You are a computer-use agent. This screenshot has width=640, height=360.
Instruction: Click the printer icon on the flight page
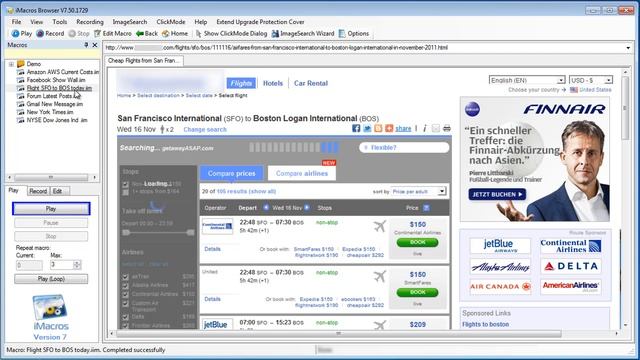pyautogui.click(x=447, y=128)
